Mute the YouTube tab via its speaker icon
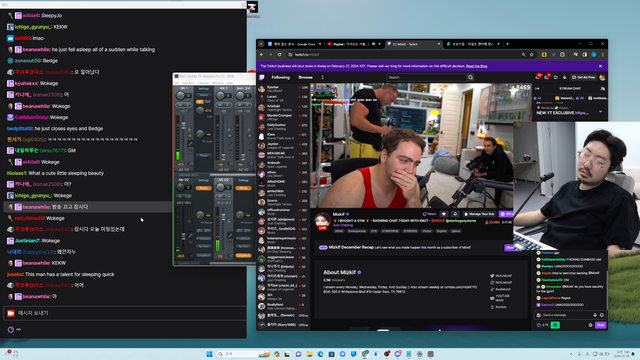Viewport: 640px width, 360px height. 373,44
